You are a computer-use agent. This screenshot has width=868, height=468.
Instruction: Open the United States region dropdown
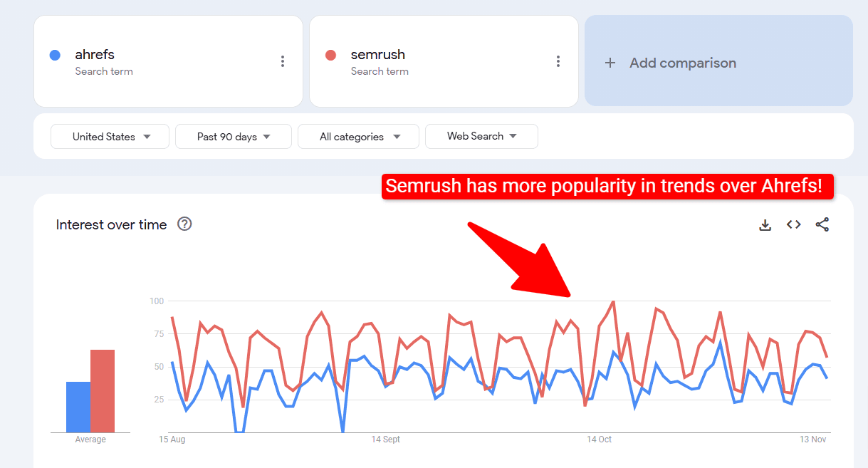(109, 136)
